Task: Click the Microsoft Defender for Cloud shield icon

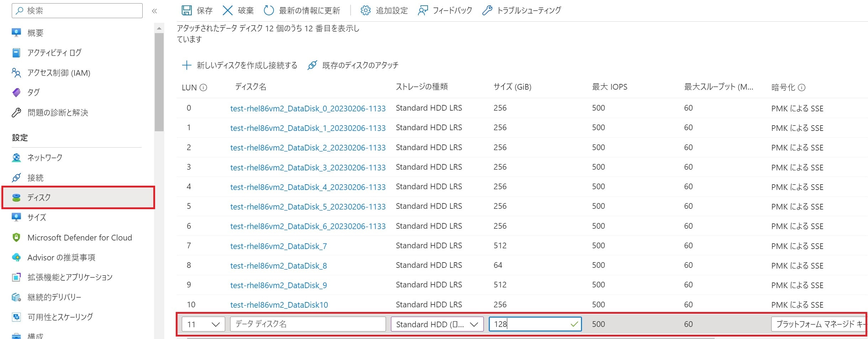Action: coord(16,237)
